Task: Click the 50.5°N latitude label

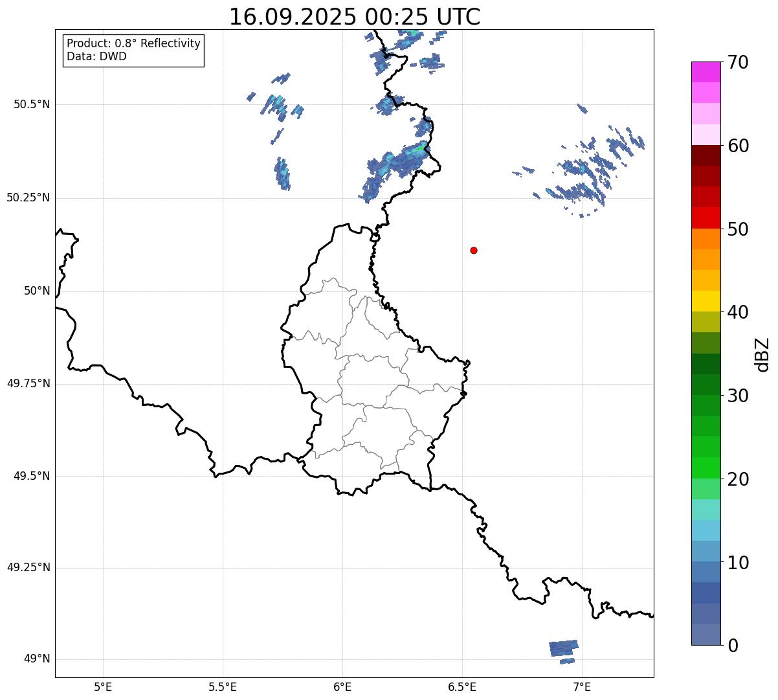Action: 31,104
